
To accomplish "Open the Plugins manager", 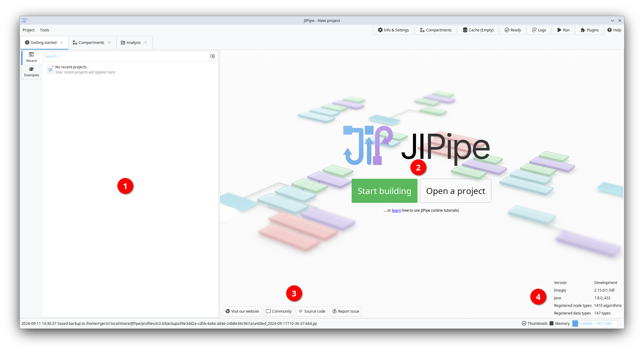I will 589,30.
